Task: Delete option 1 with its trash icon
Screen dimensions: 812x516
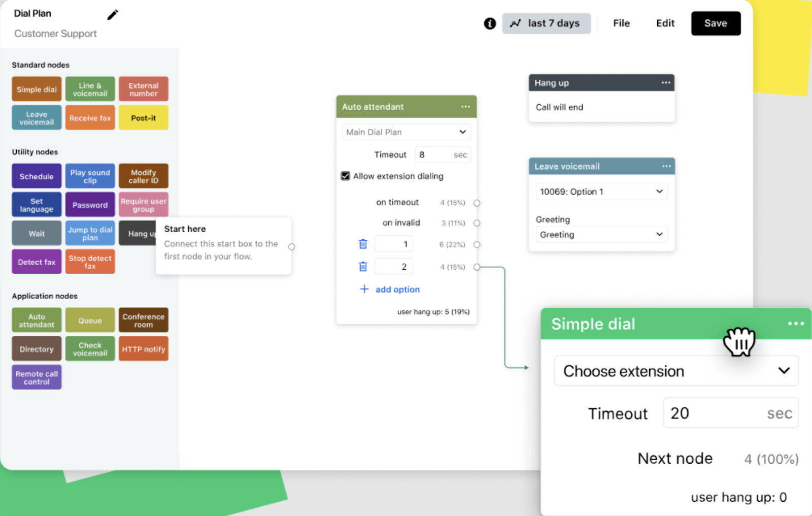Action: point(363,244)
